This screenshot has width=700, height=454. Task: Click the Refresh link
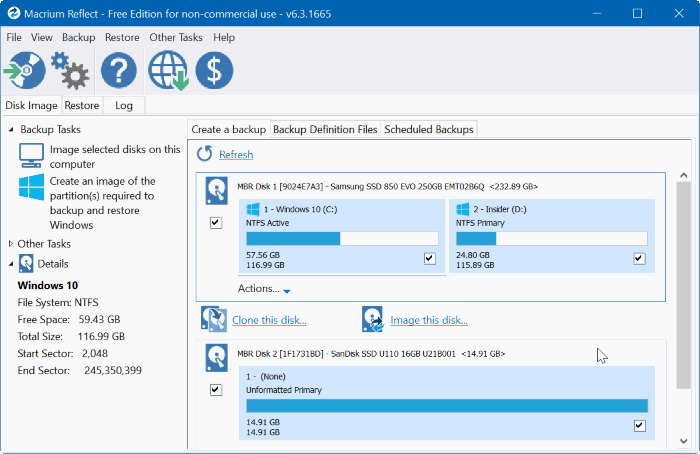[x=236, y=154]
